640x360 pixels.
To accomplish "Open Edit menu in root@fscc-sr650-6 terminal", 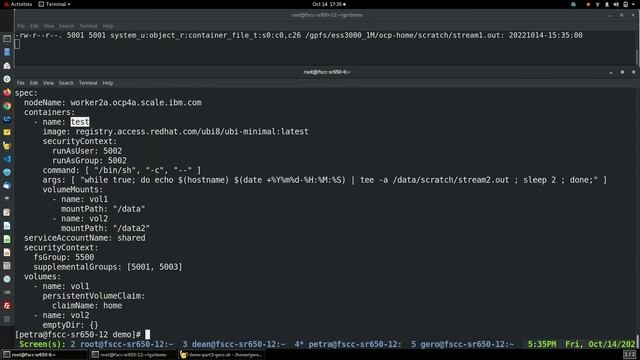I will 34,83.
